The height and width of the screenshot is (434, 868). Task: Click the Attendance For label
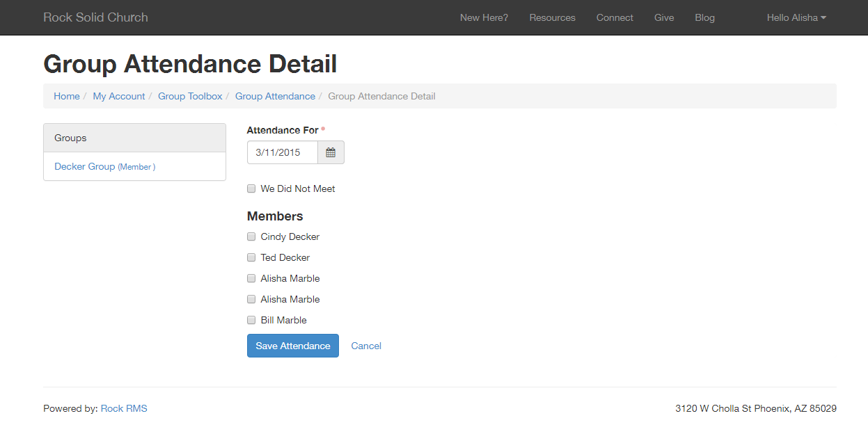coord(283,130)
